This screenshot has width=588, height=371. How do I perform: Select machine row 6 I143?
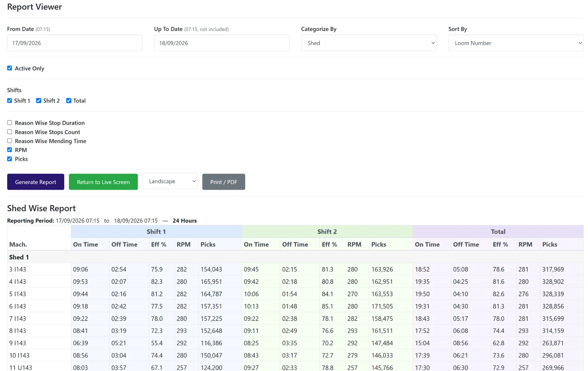pyautogui.click(x=295, y=306)
